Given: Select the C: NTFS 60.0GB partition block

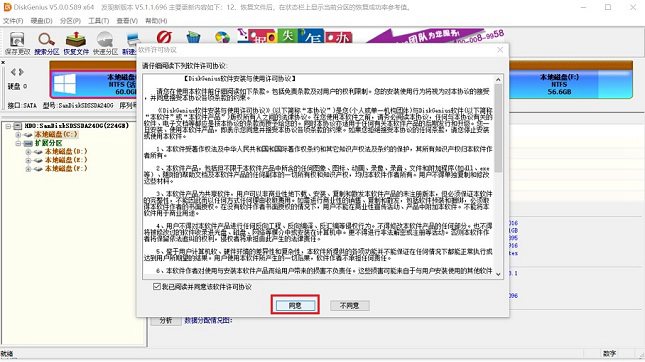Looking at the screenshot, I should 93,84.
